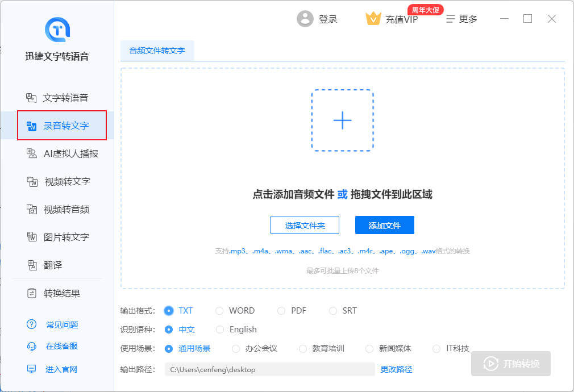This screenshot has height=392, width=574.
Task: Click the 视频转音频 sidebar icon
Action: pos(32,210)
